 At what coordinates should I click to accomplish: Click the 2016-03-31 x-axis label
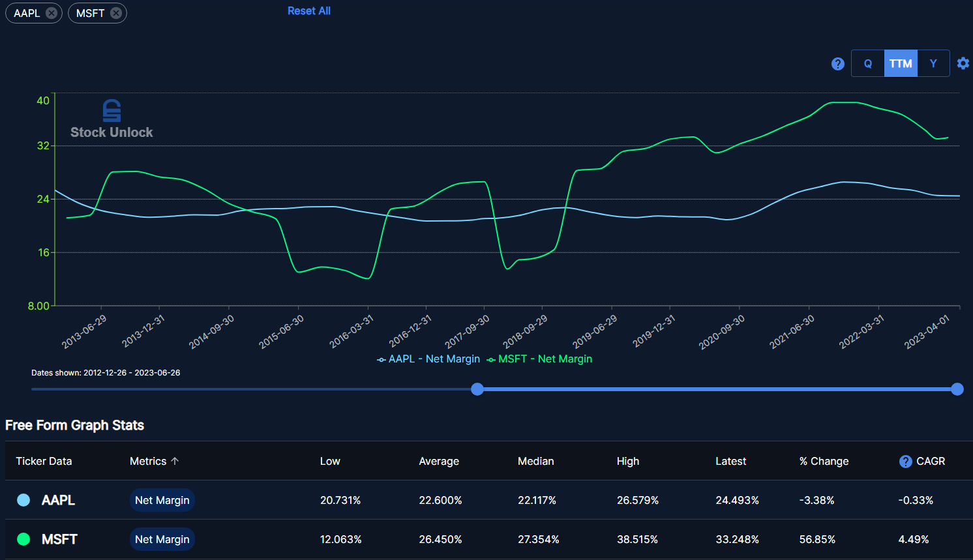click(x=352, y=332)
